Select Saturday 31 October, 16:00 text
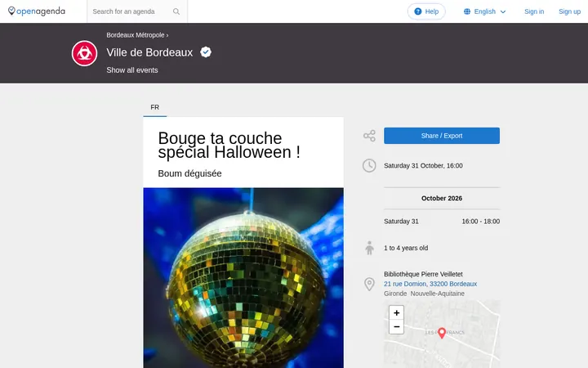The height and width of the screenshot is (368, 588). click(x=423, y=165)
